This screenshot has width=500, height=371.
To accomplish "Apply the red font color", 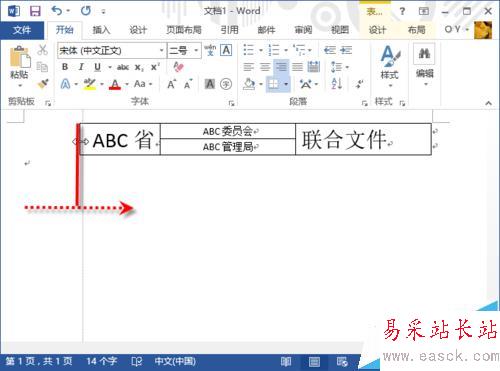I will [115, 84].
